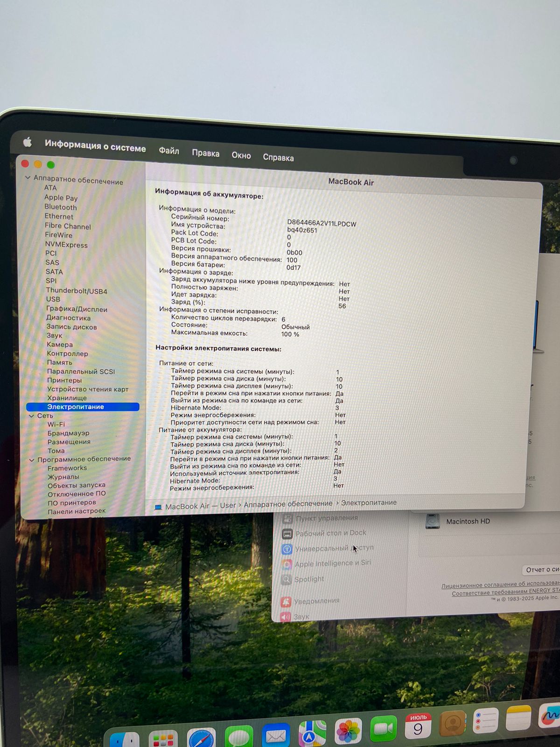Collapse the Программное обеспечение section
The height and width of the screenshot is (747, 560).
32,460
